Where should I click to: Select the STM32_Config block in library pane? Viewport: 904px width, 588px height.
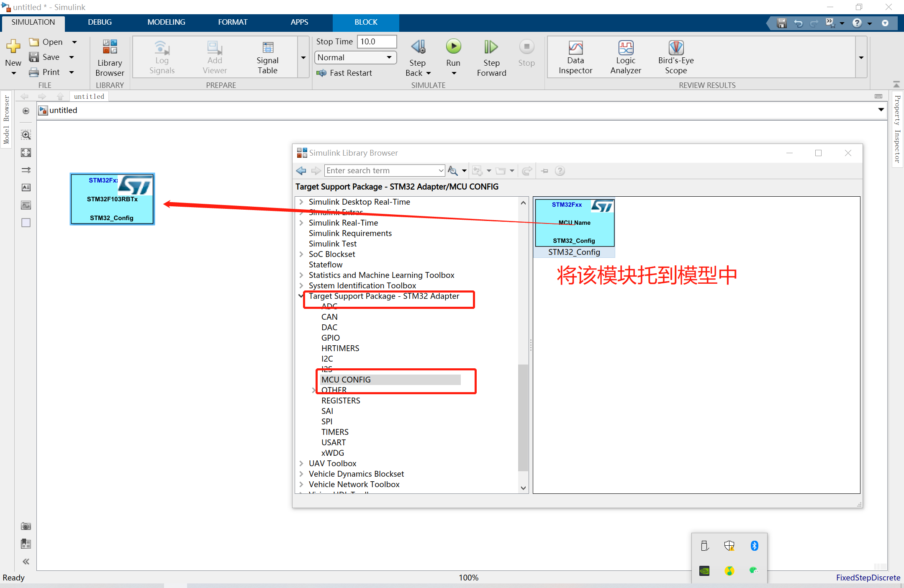pyautogui.click(x=574, y=228)
